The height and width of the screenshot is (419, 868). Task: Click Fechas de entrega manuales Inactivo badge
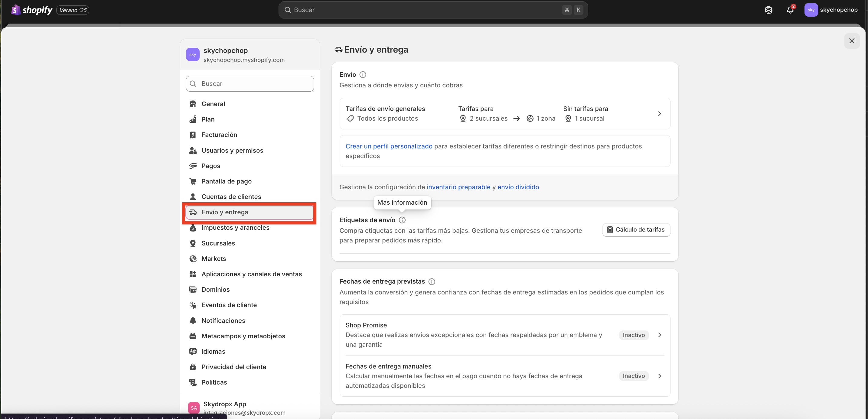pos(634,376)
